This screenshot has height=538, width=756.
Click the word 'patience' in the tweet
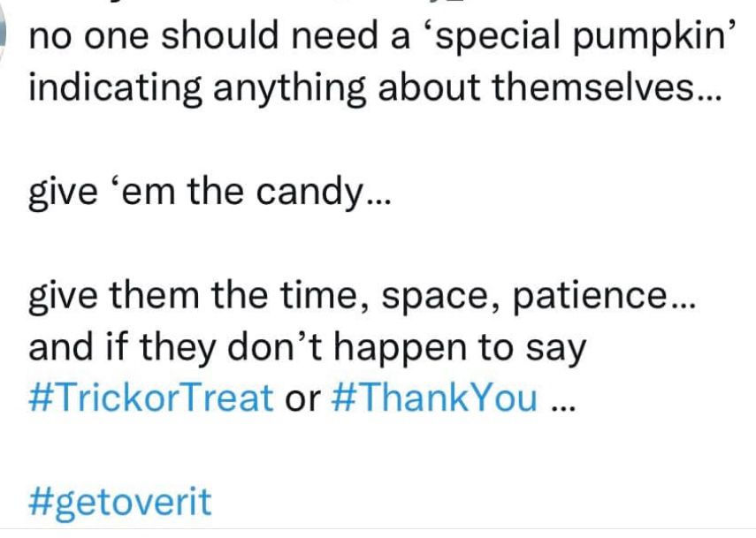[x=589, y=295]
